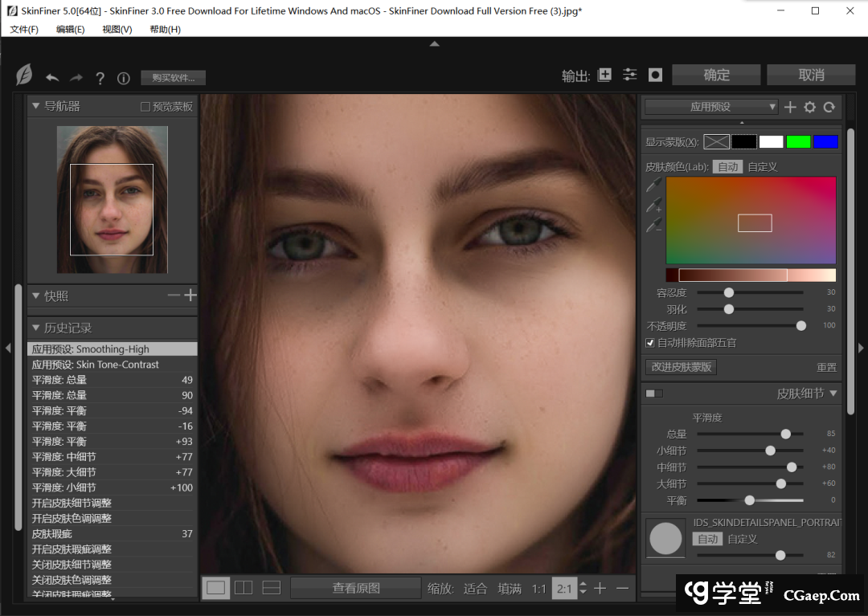Toggle the 皮肤细节 panel switch

[654, 394]
